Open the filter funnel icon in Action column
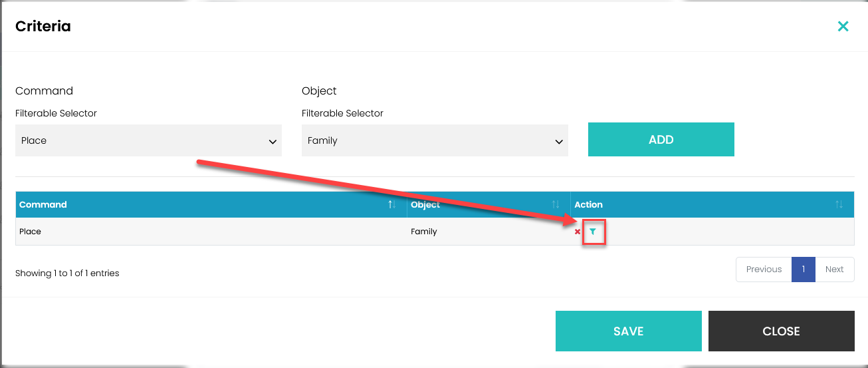 pos(593,232)
